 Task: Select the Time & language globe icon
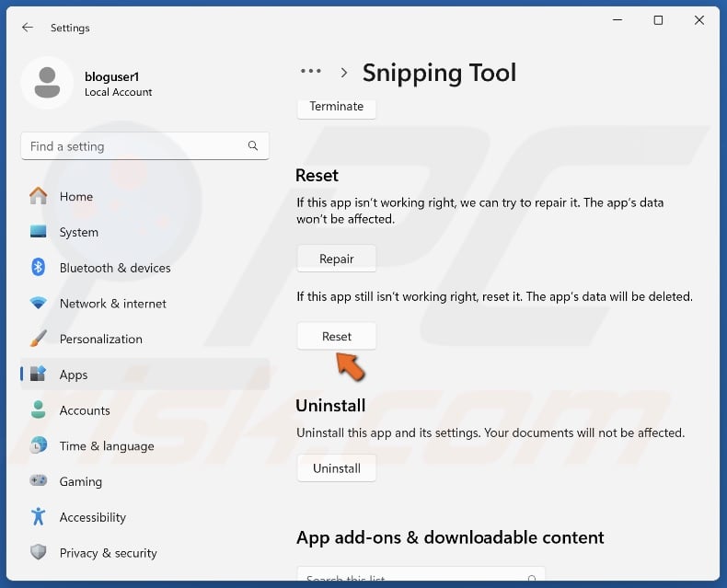pyautogui.click(x=38, y=445)
